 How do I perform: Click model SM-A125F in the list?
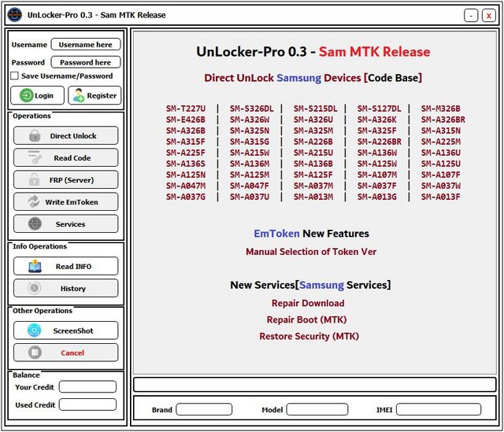tap(313, 175)
